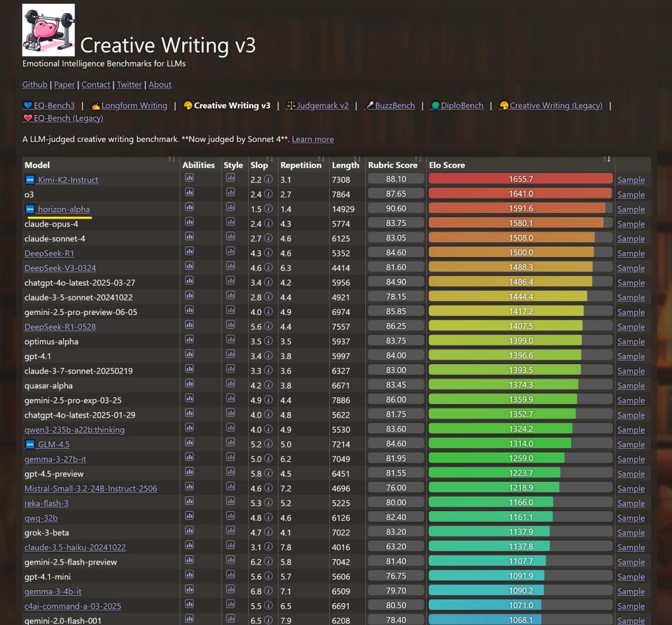
Task: Open Style chart icon for gpt-4.1 row
Action: point(230,355)
